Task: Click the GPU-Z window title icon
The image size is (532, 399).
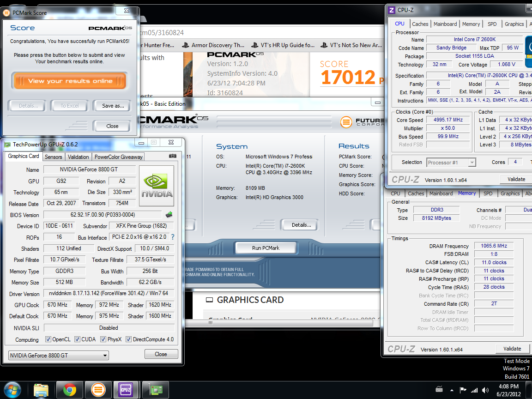Action: pyautogui.click(x=7, y=145)
